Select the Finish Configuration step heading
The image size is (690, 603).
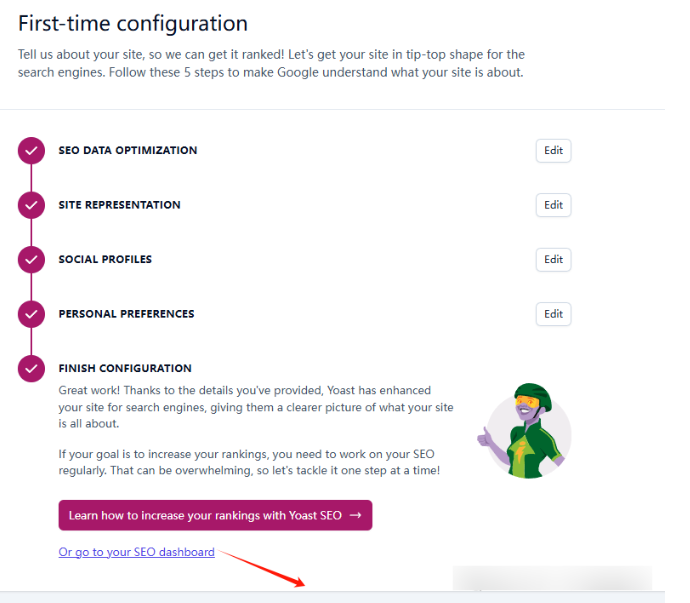(x=125, y=368)
